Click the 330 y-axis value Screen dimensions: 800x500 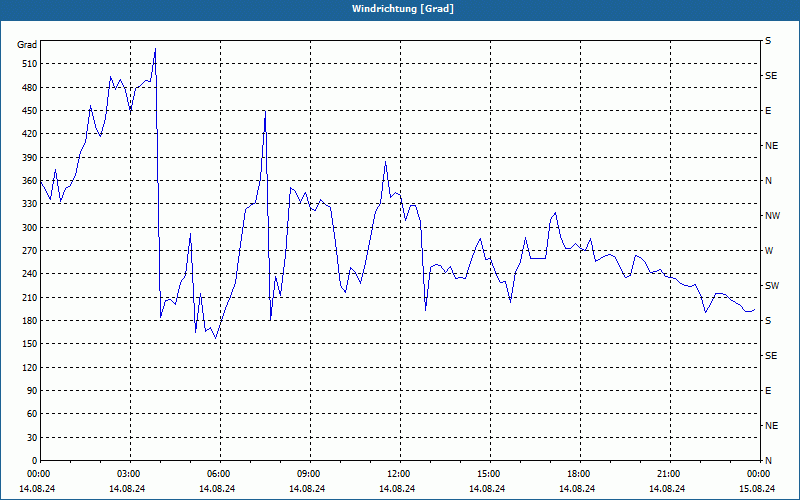pyautogui.click(x=30, y=204)
